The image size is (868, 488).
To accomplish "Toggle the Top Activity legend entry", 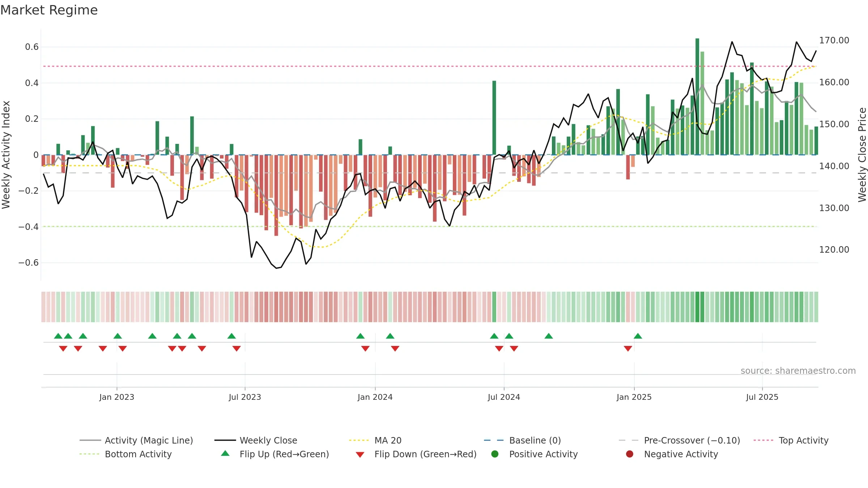I will [x=791, y=440].
